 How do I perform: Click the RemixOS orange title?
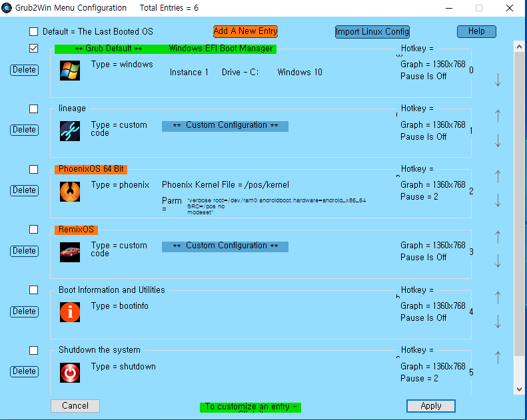(77, 230)
